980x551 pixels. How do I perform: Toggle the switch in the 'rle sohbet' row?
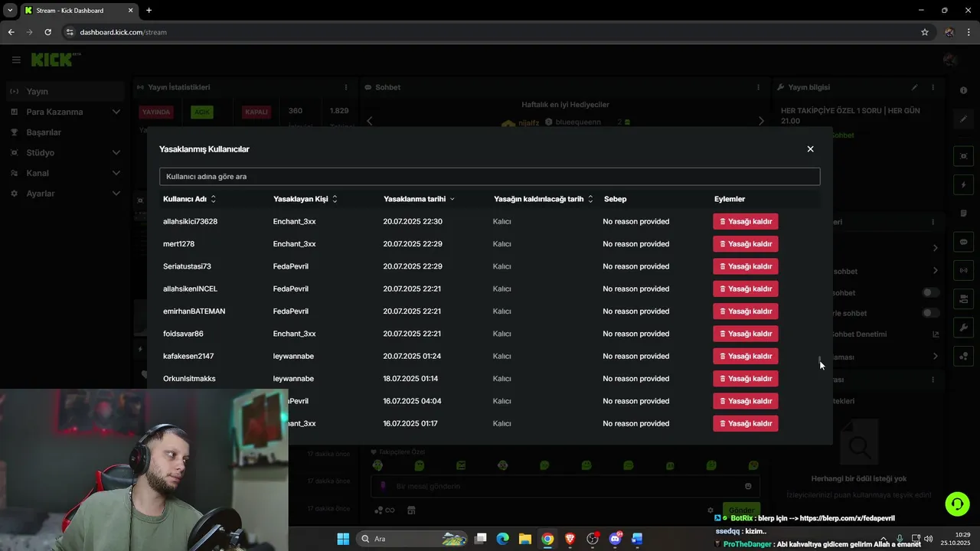(930, 313)
